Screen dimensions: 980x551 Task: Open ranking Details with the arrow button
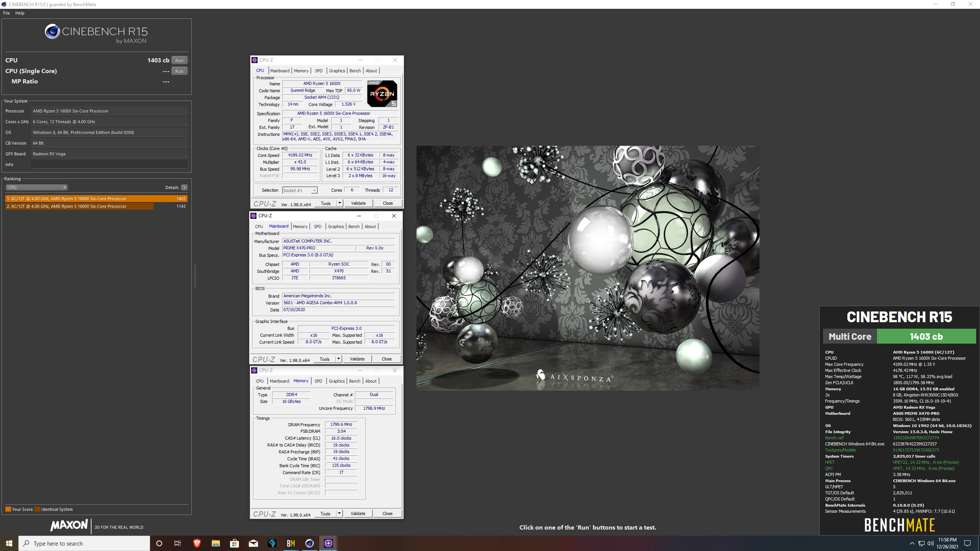[x=185, y=187]
